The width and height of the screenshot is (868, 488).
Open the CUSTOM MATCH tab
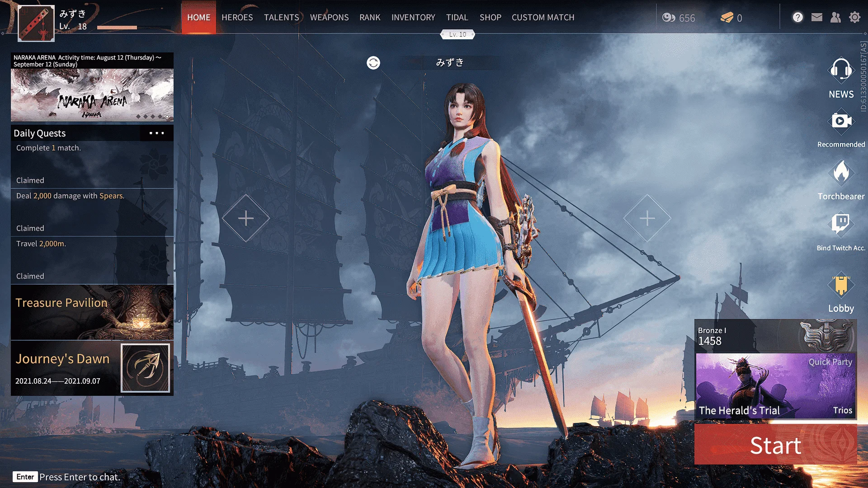[x=543, y=17]
